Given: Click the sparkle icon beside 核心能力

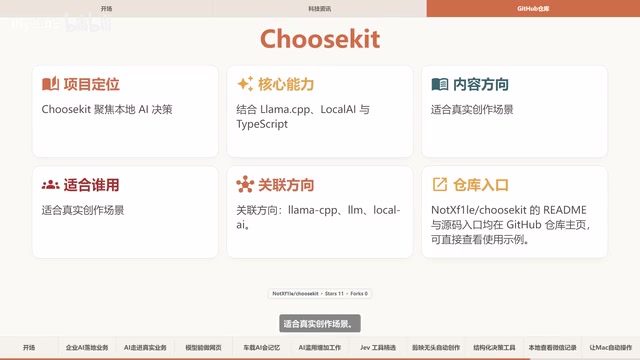Looking at the screenshot, I should click(245, 84).
